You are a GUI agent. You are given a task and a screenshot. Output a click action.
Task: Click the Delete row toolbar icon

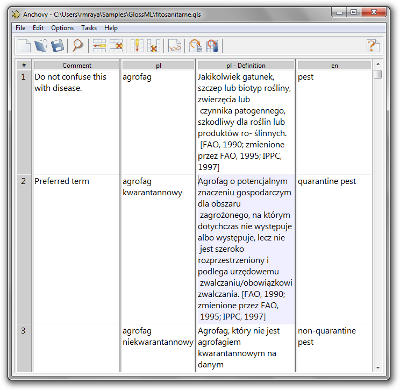click(x=116, y=45)
